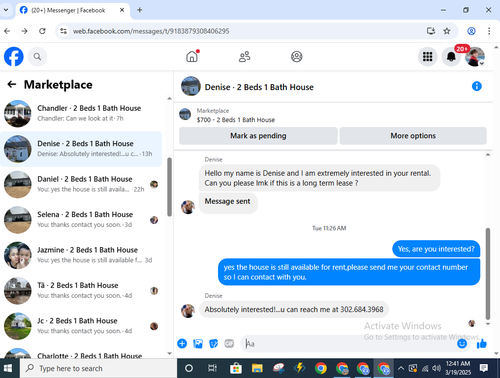Open Chandler's 2 Beds 1 Bath House chat

tap(81, 113)
